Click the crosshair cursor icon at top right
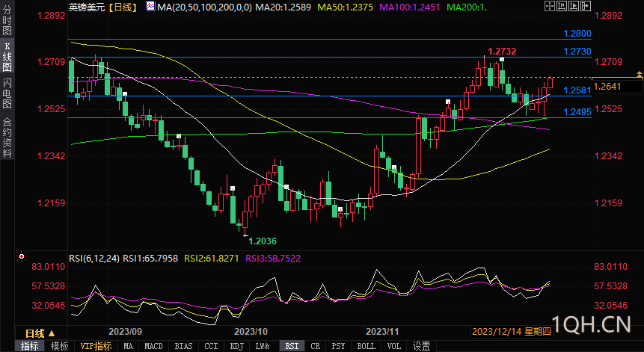 click(549, 6)
